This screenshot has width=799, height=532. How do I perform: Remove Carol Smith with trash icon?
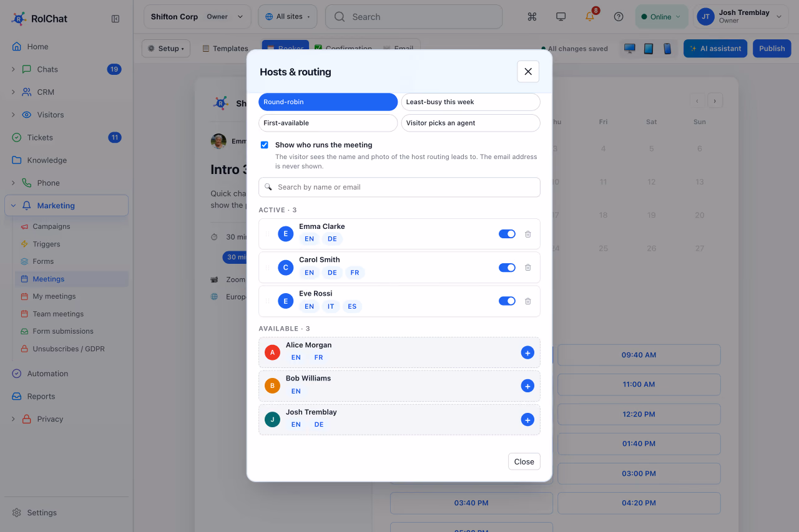click(x=527, y=268)
